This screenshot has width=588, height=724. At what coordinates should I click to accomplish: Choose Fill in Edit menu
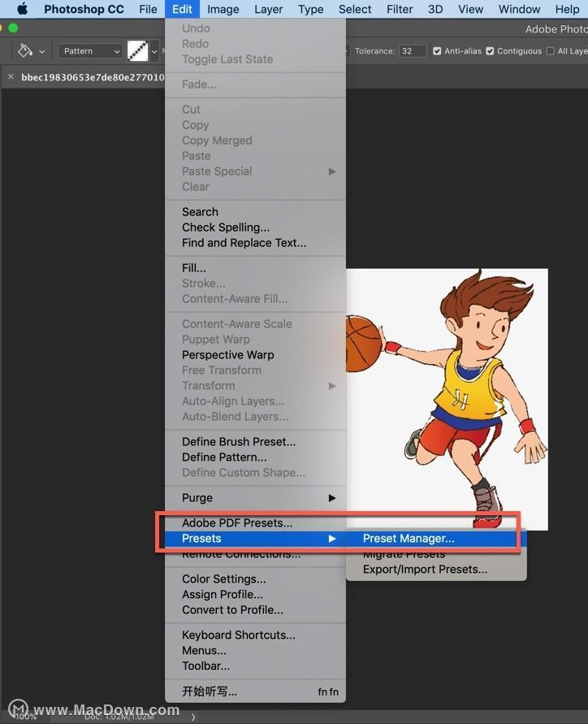[x=255, y=268]
